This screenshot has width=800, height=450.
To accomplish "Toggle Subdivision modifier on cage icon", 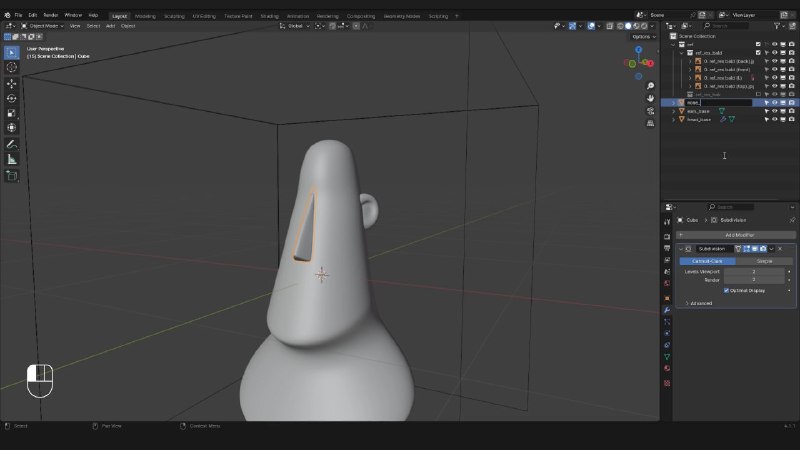I will coord(738,248).
